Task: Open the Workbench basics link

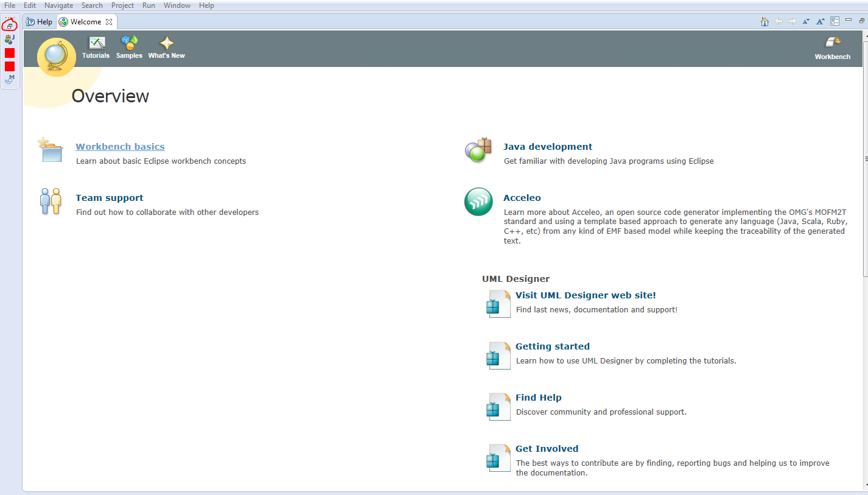Action: click(x=120, y=147)
